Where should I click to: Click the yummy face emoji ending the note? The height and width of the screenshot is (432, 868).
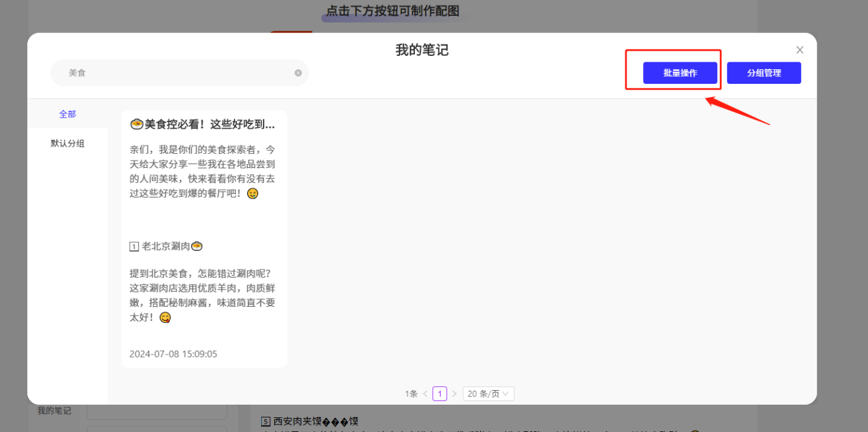165,318
